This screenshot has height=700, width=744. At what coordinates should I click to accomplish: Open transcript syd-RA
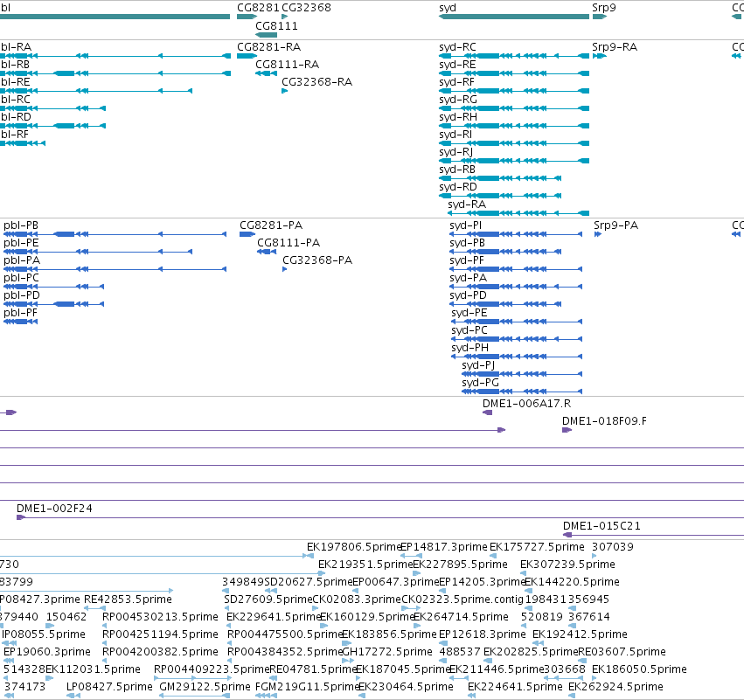pyautogui.click(x=467, y=204)
